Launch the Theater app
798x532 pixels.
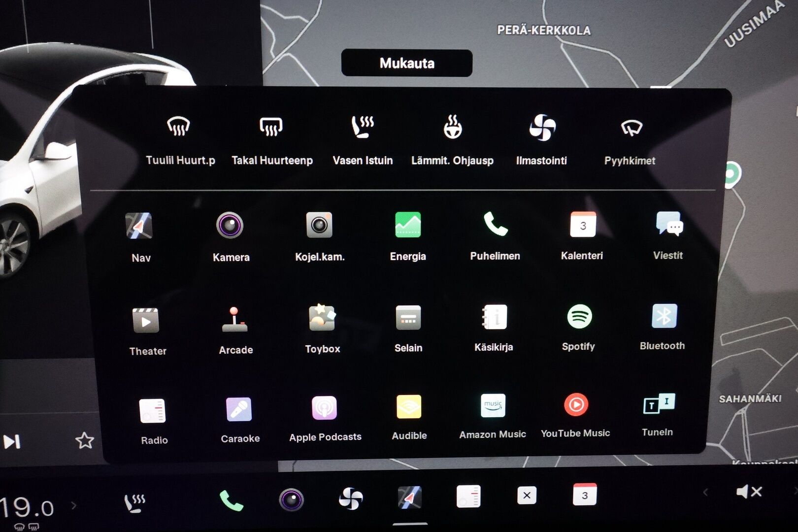click(146, 321)
